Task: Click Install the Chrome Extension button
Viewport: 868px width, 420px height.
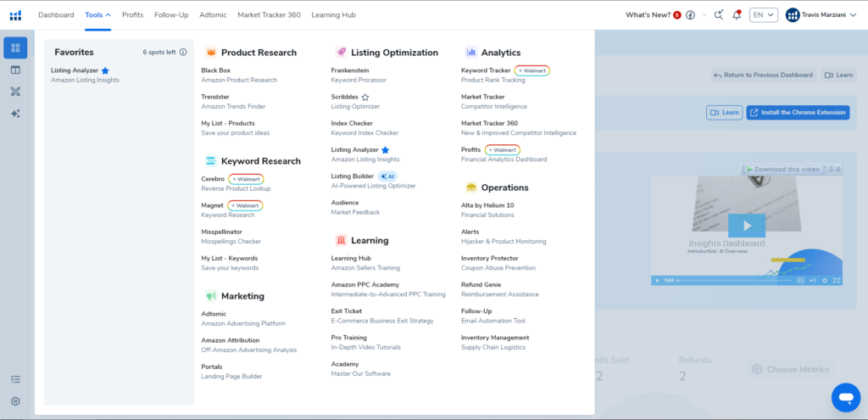Action: tap(798, 113)
